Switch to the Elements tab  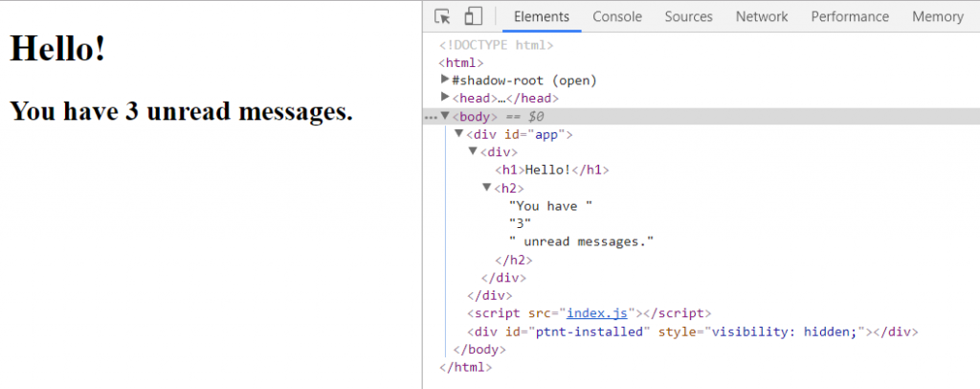(542, 17)
